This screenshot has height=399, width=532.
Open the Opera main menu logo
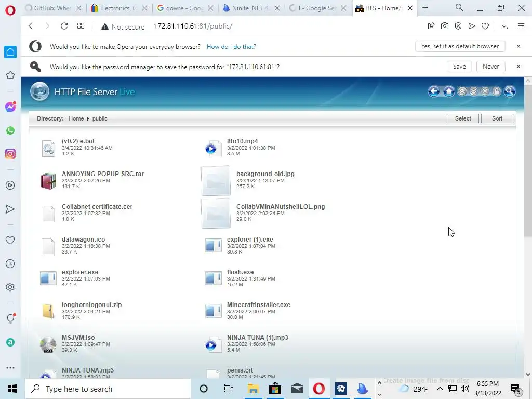click(x=10, y=10)
